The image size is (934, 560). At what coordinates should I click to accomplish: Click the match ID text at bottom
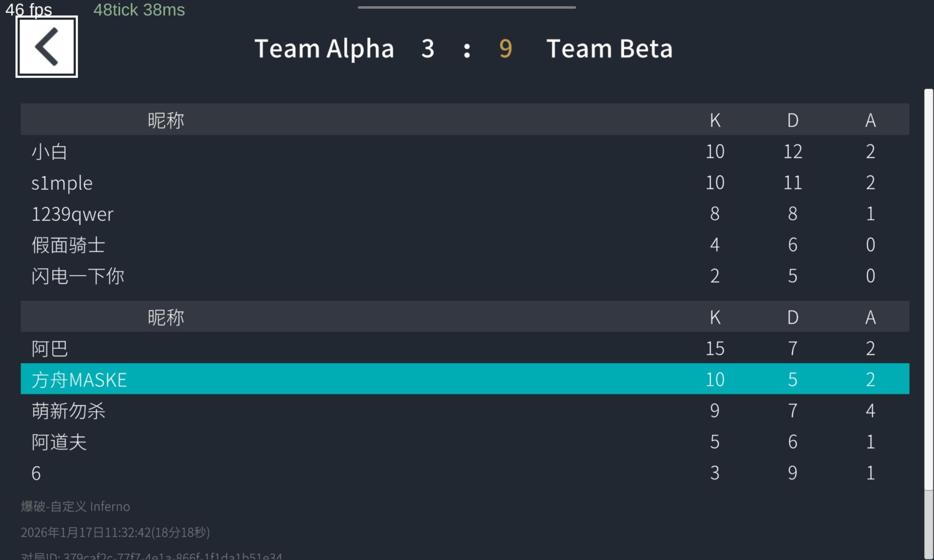click(x=151, y=556)
